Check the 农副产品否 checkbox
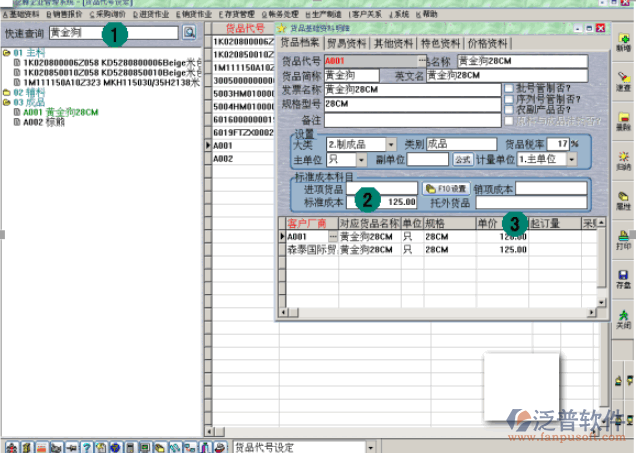The image size is (636, 453). pos(509,110)
